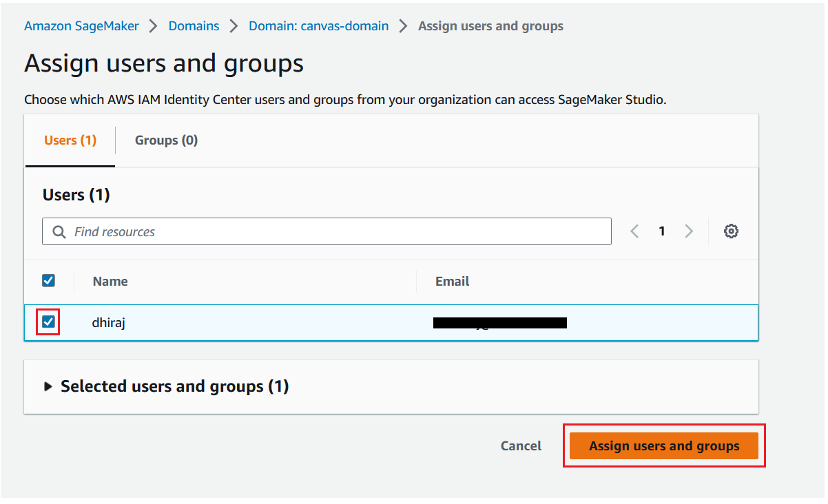
Task: Expand Selected users and groups section
Action: coord(48,386)
